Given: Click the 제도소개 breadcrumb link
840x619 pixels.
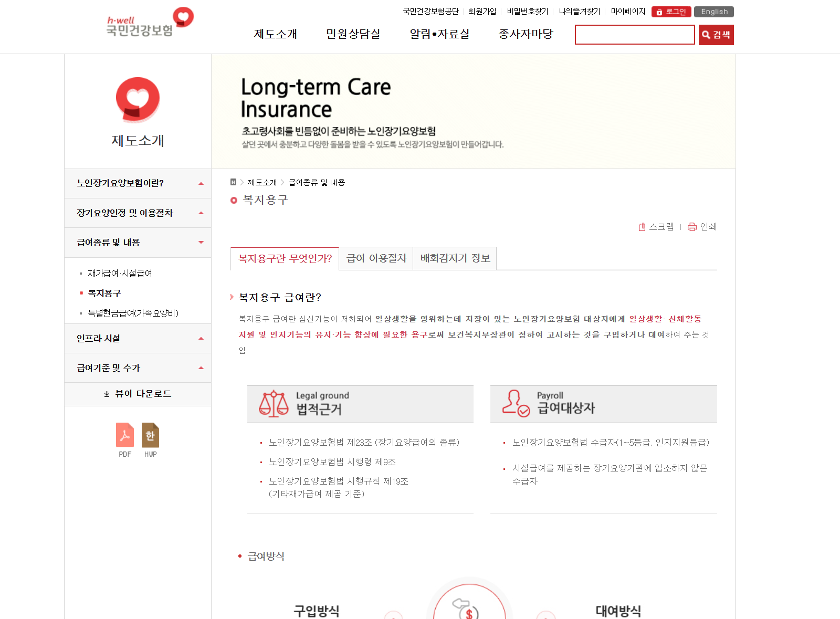Looking at the screenshot, I should (x=262, y=182).
